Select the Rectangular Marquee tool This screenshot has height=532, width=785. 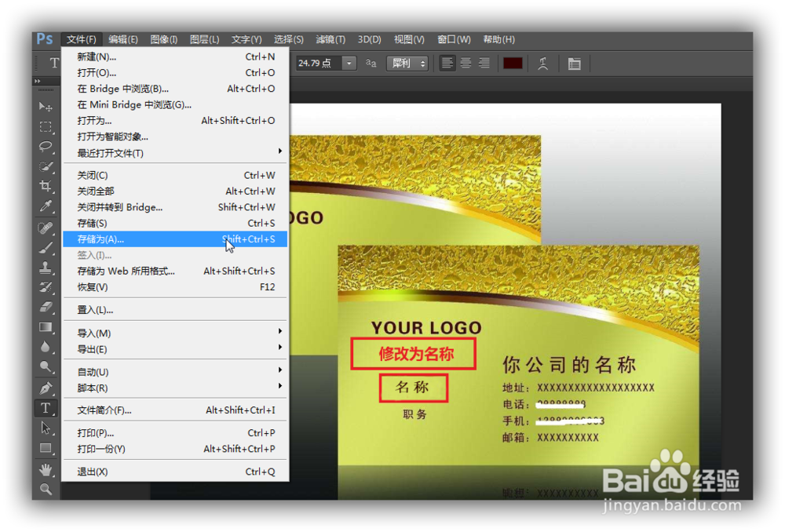point(46,126)
